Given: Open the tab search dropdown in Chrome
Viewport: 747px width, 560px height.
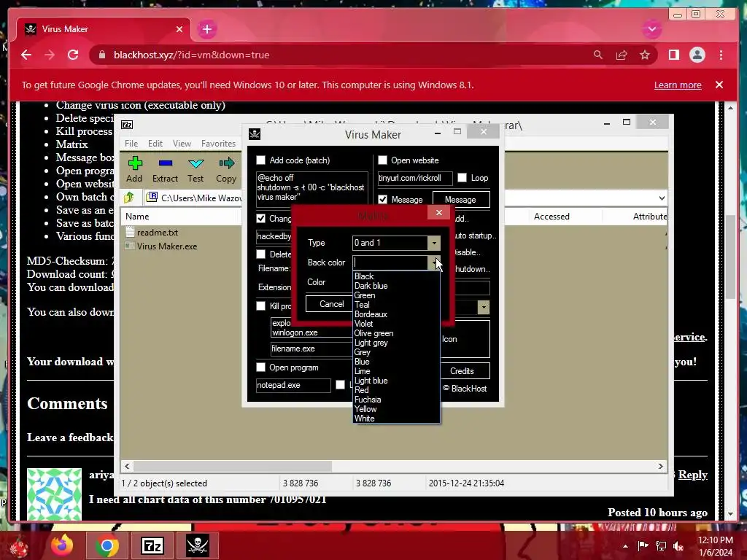Looking at the screenshot, I should click(651, 29).
